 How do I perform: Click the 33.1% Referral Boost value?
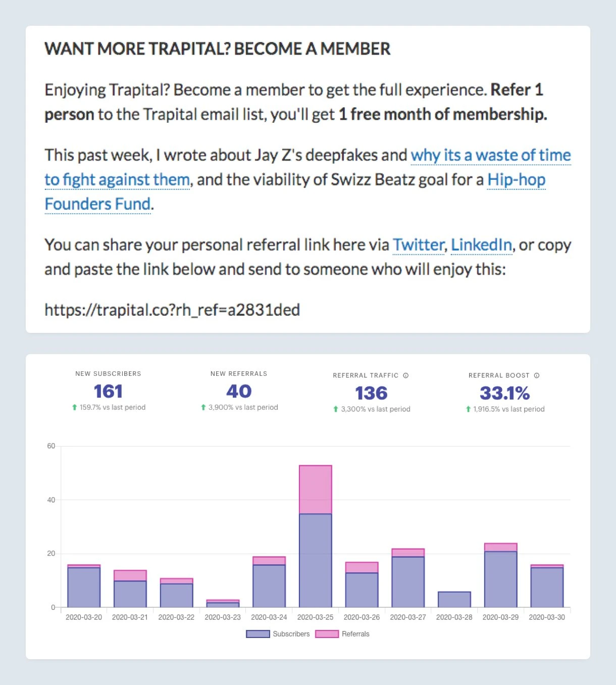click(x=504, y=393)
